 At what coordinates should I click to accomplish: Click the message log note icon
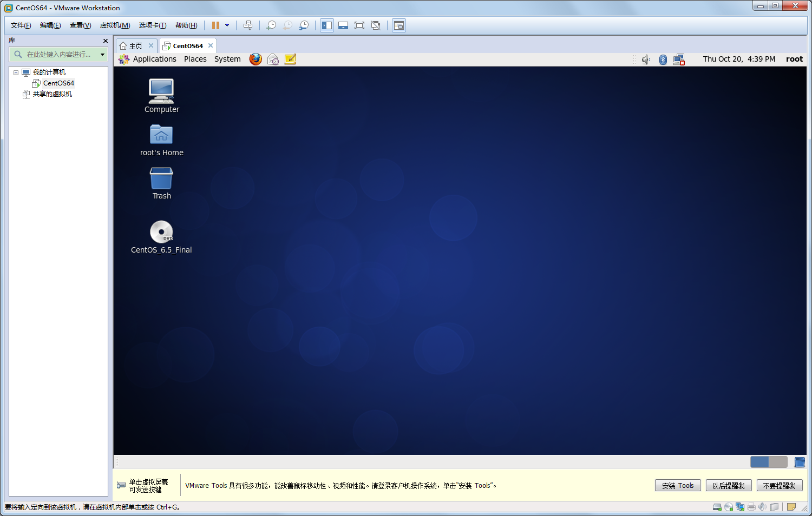point(791,507)
